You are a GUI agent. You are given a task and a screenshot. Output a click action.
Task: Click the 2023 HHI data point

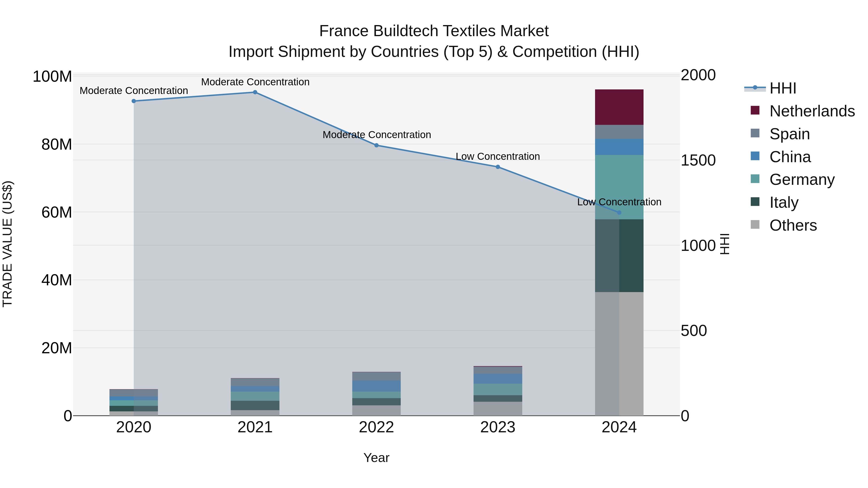tap(498, 167)
